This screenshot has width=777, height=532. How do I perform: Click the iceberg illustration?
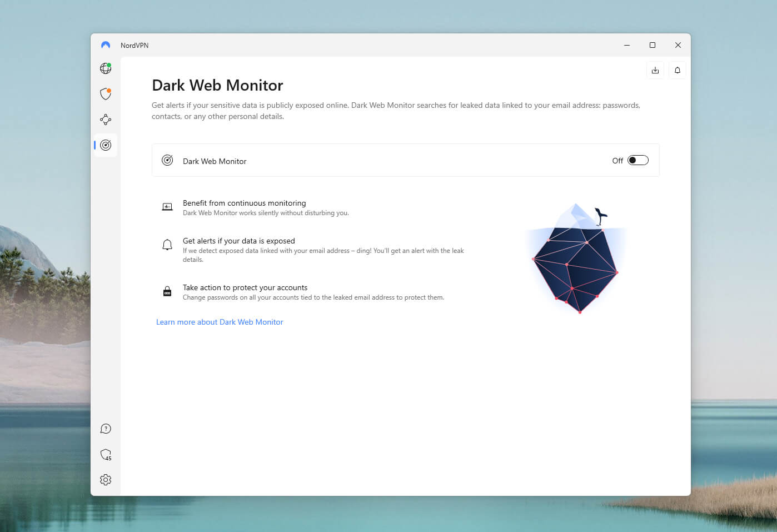click(x=576, y=258)
